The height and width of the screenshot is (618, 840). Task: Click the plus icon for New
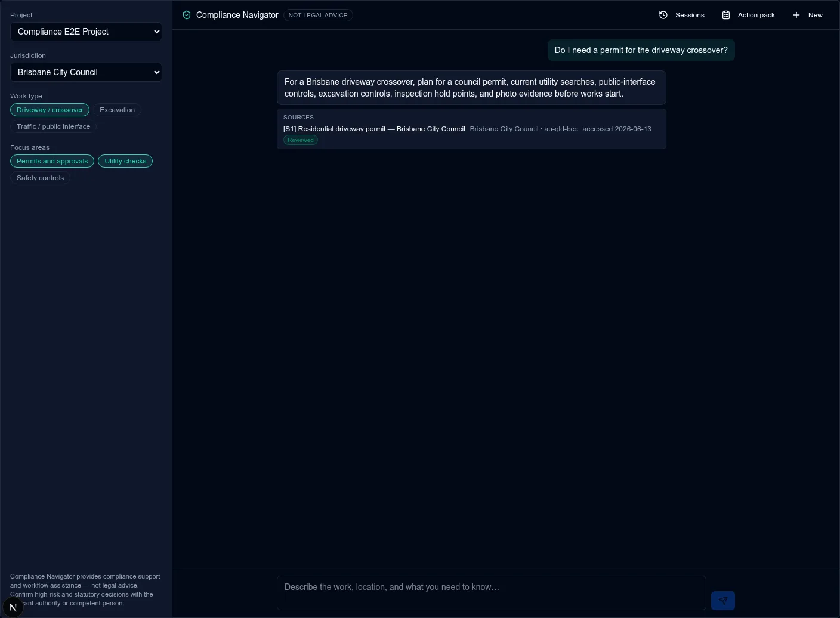pos(796,15)
